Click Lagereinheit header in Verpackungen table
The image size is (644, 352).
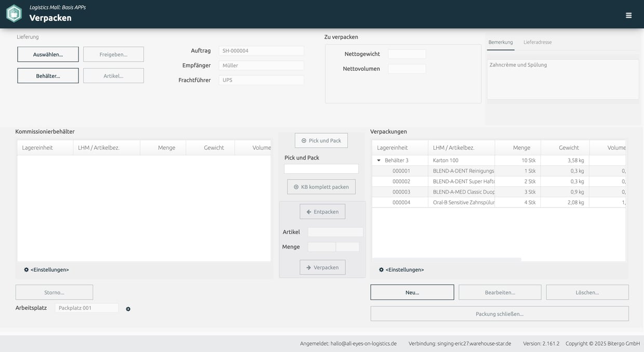(400, 148)
